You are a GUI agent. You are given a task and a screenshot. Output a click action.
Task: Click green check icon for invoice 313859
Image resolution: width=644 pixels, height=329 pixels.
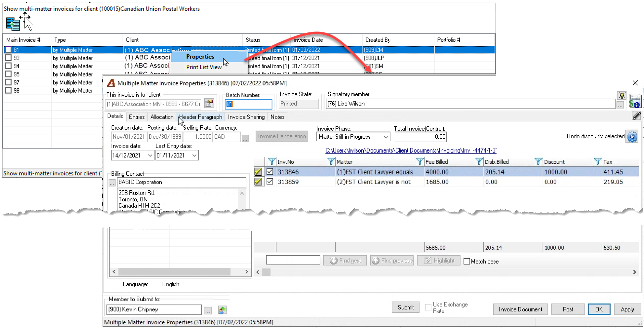click(x=258, y=182)
